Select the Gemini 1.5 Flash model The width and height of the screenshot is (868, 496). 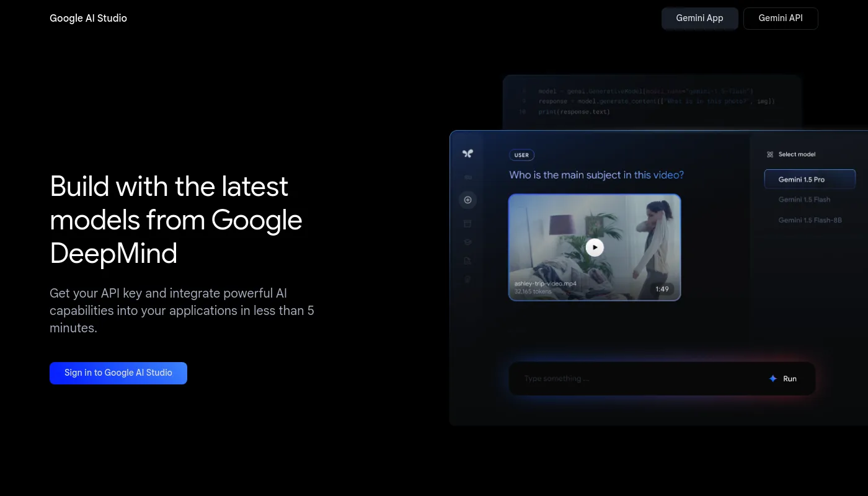point(804,200)
